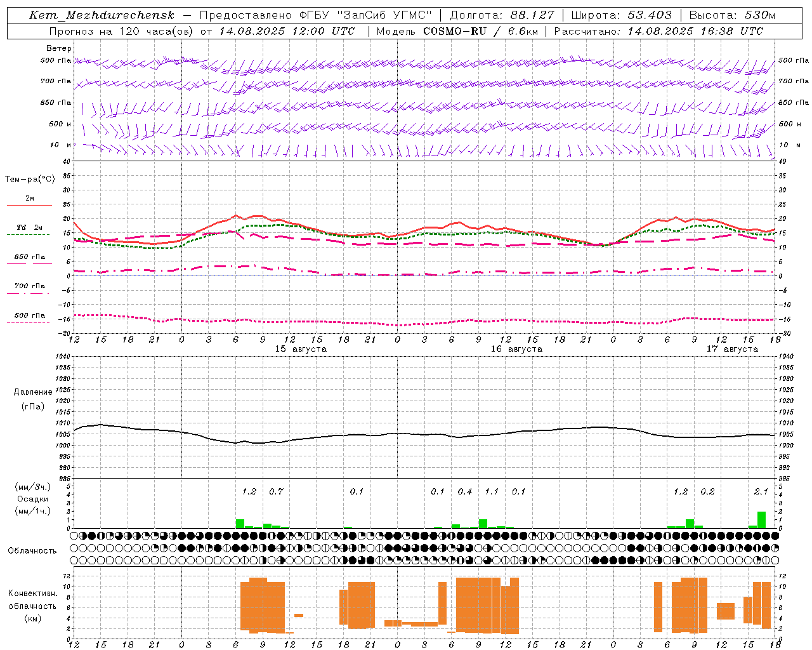
Task: Click 'Предоставлено ФГБУ "ЗапСиб УГМС"' provider text
Action: pyautogui.click(x=315, y=15)
